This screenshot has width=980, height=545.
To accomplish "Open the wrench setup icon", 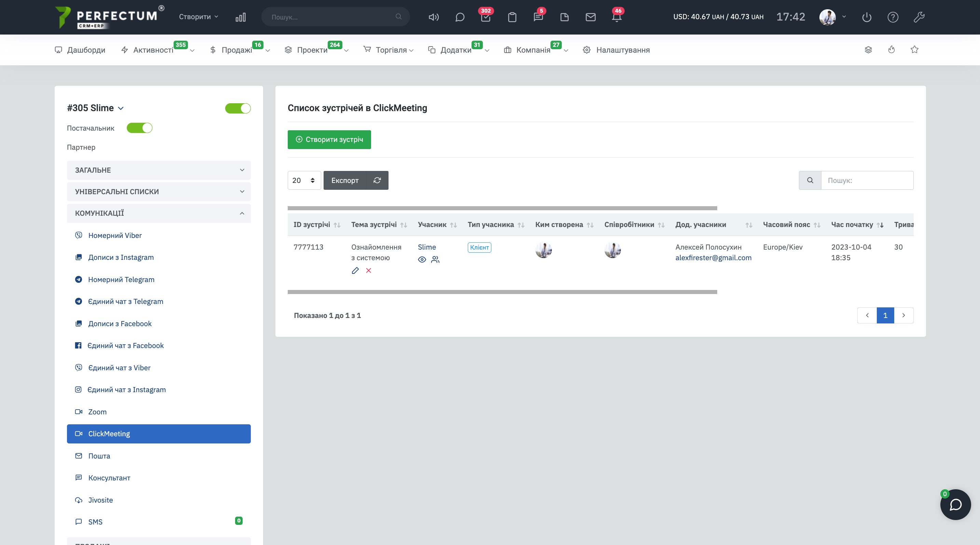I will click(919, 17).
